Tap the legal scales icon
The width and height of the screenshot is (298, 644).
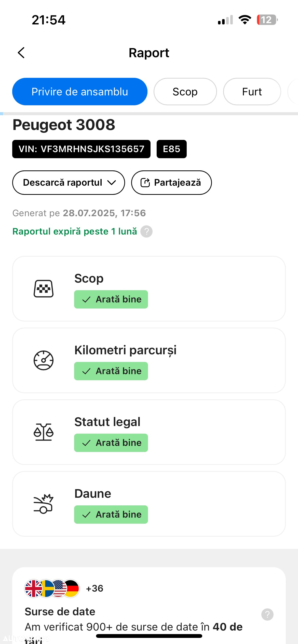point(44,432)
